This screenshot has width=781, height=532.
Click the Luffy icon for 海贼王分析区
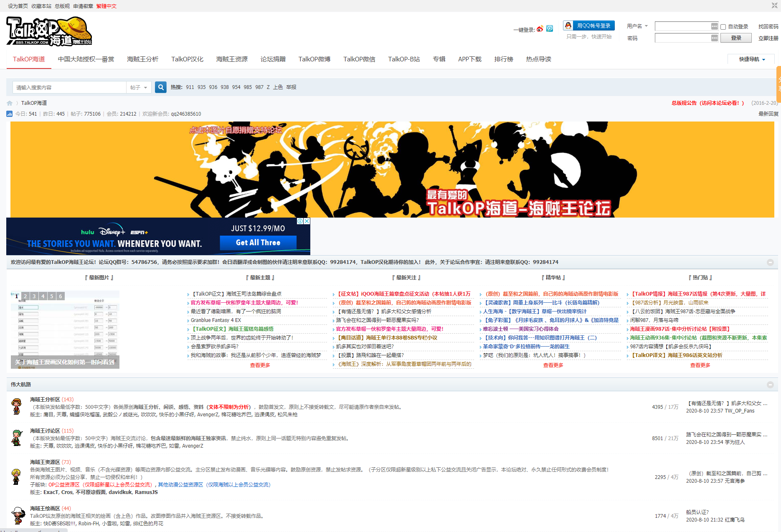pyautogui.click(x=17, y=406)
